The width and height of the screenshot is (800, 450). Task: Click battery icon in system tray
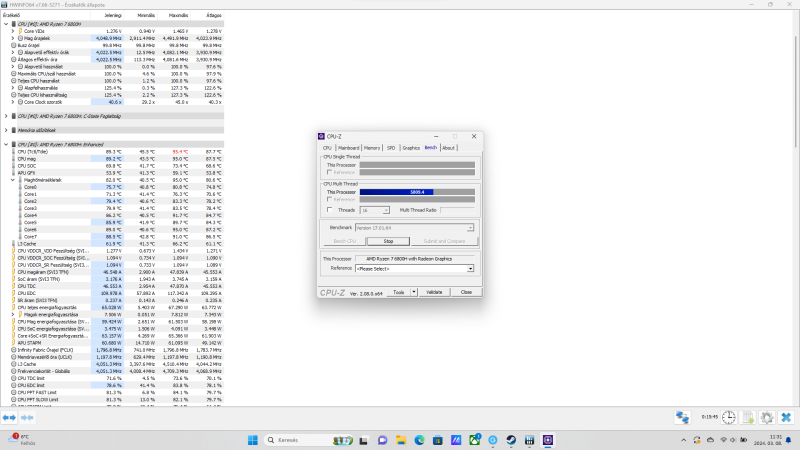click(743, 440)
